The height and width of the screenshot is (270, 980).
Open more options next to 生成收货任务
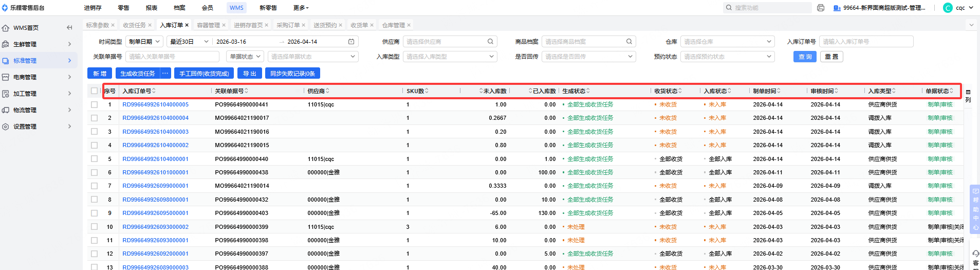point(165,74)
